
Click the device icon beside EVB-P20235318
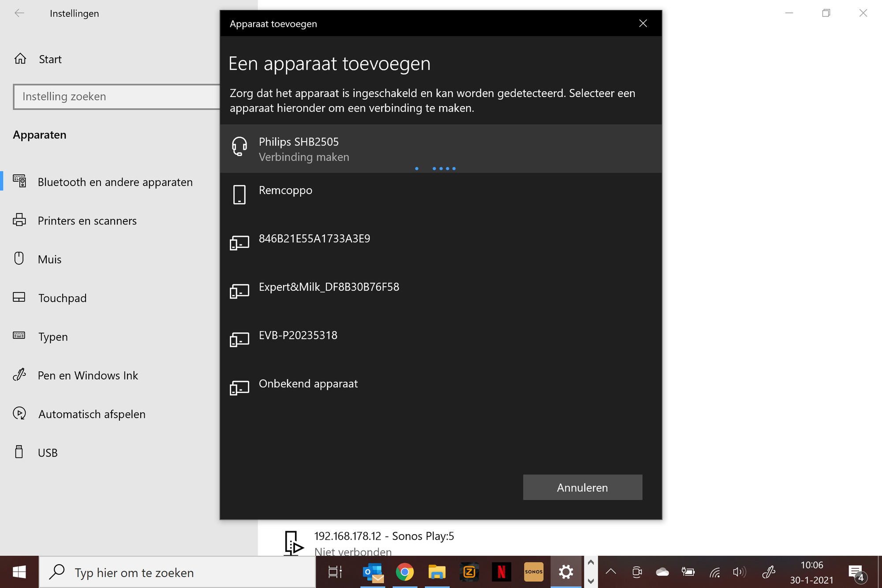[239, 340]
